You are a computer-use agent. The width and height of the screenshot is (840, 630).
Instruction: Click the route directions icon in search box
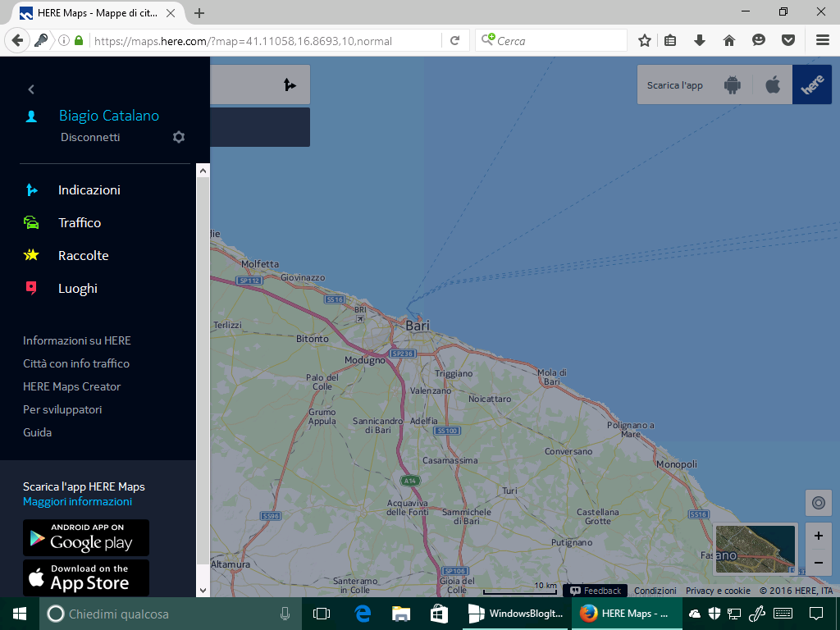click(290, 84)
